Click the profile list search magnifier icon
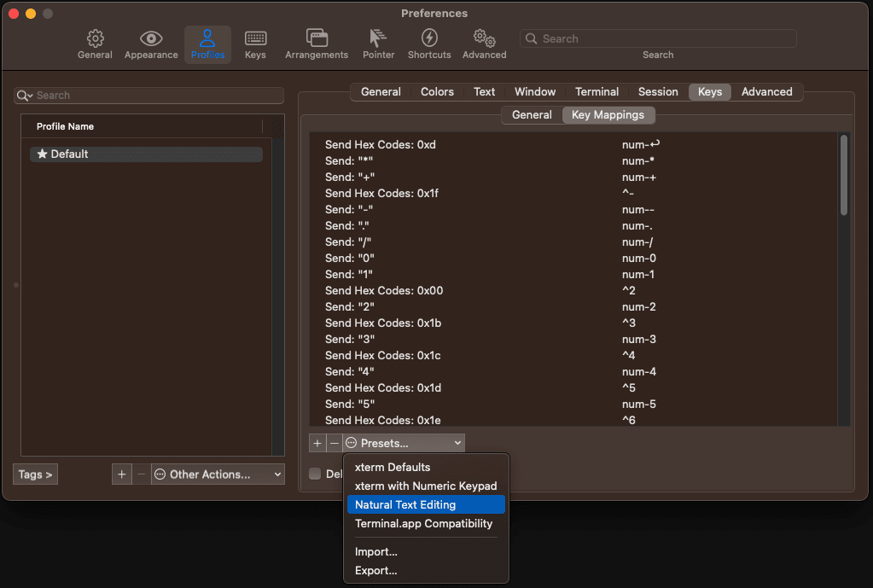This screenshot has height=588, width=873. point(24,96)
